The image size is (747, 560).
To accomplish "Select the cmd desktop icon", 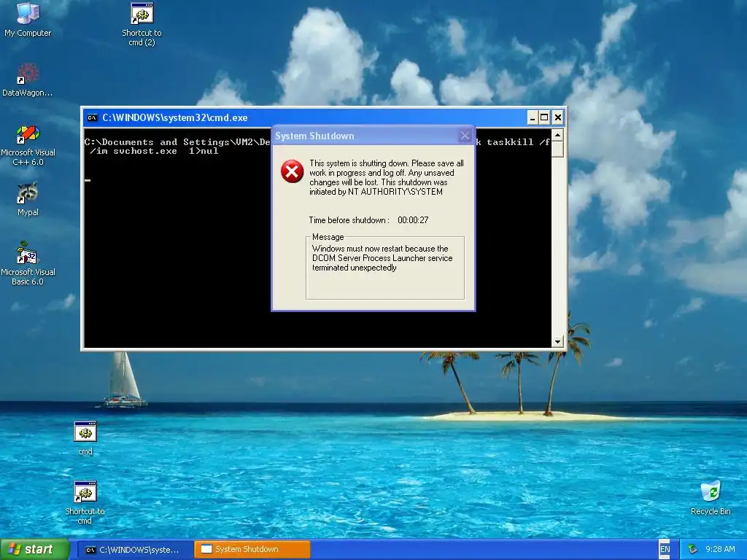I will 85,438.
